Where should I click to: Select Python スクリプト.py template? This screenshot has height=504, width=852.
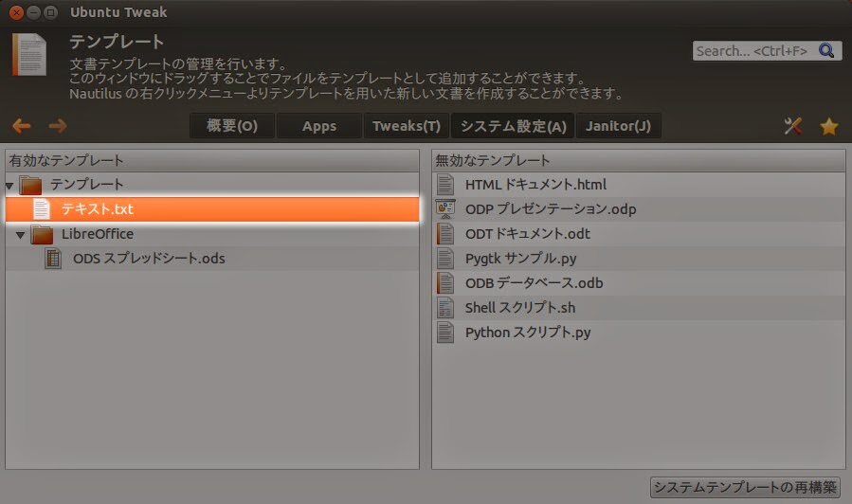639,333
